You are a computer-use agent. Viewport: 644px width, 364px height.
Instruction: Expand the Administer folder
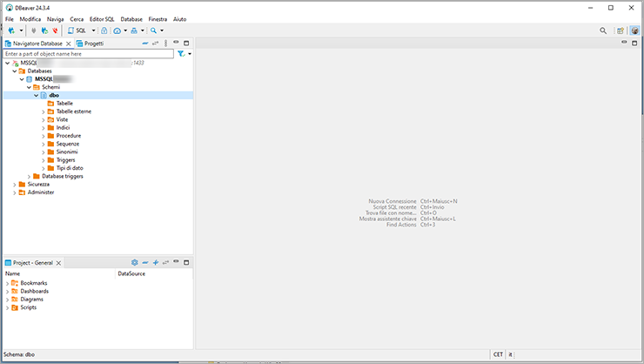tap(15, 192)
